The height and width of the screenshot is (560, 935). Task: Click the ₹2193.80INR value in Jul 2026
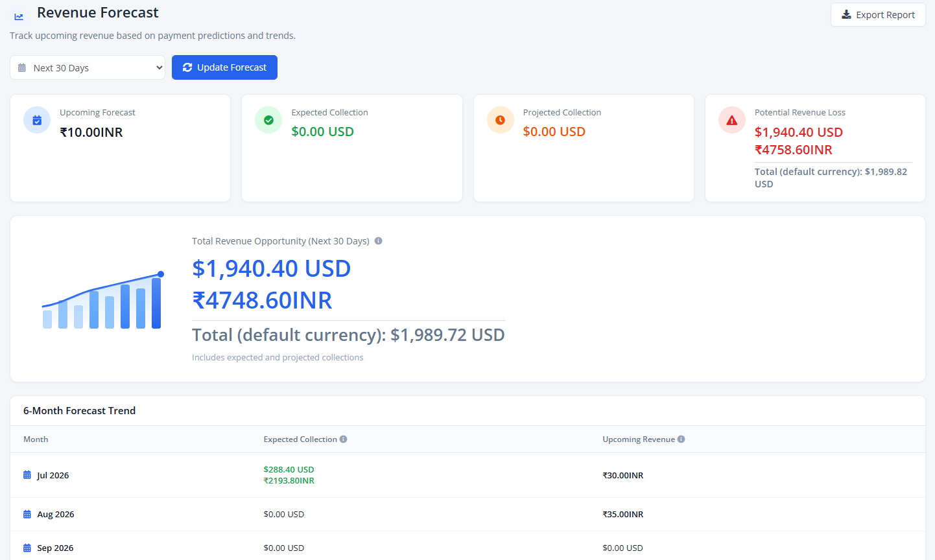pyautogui.click(x=289, y=480)
